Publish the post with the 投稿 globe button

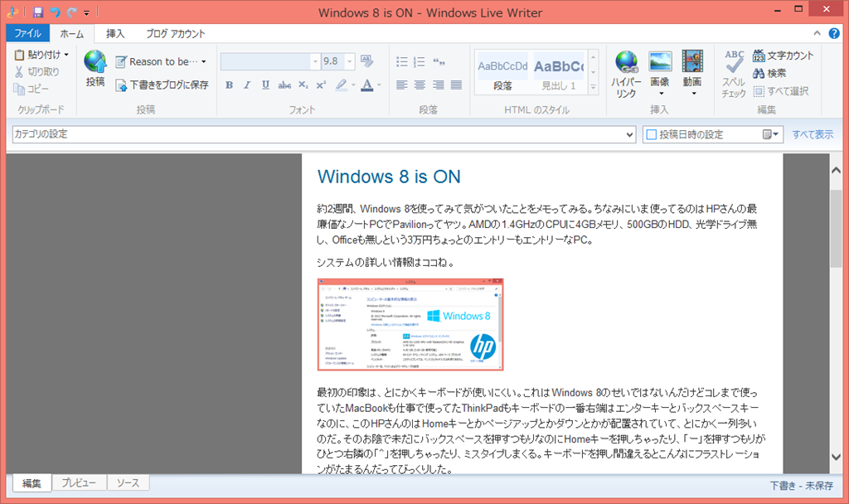pos(95,68)
